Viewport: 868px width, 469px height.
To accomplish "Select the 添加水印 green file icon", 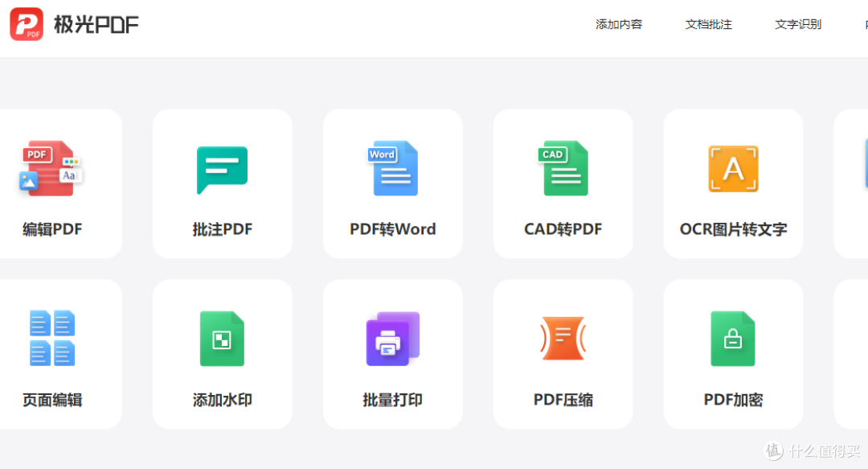I will [222, 338].
